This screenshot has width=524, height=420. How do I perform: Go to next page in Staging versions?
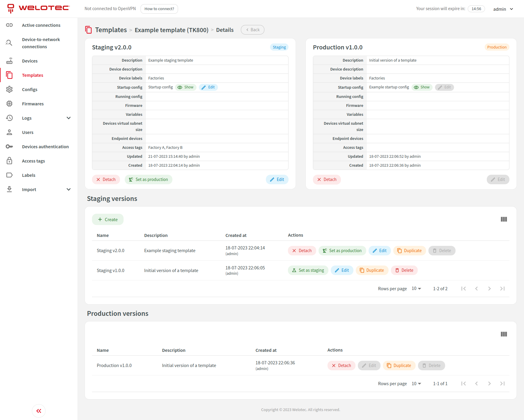(x=489, y=289)
